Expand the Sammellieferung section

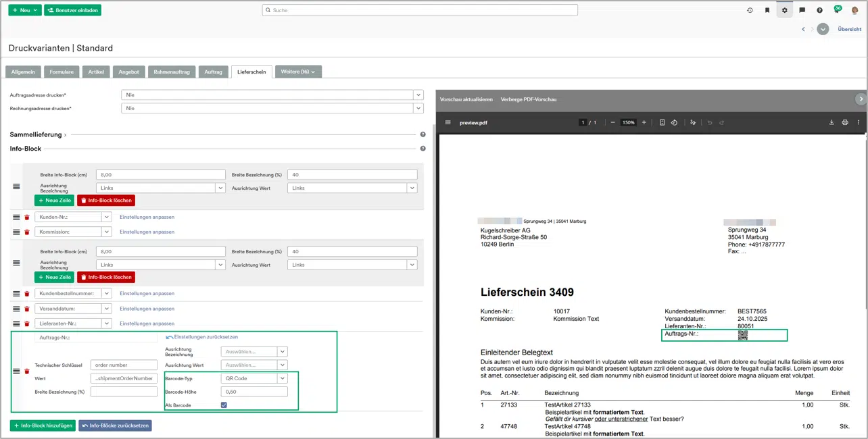38,135
